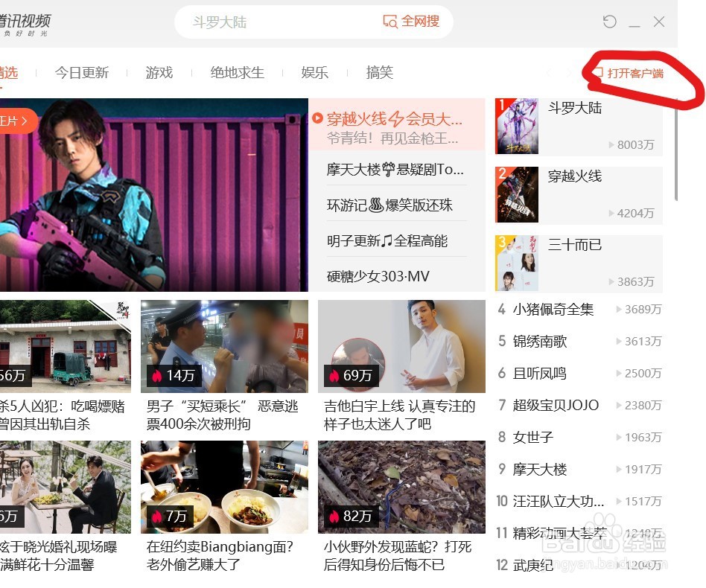Click the 穿越火线 title in ranking list
The height and width of the screenshot is (588, 706).
click(574, 176)
